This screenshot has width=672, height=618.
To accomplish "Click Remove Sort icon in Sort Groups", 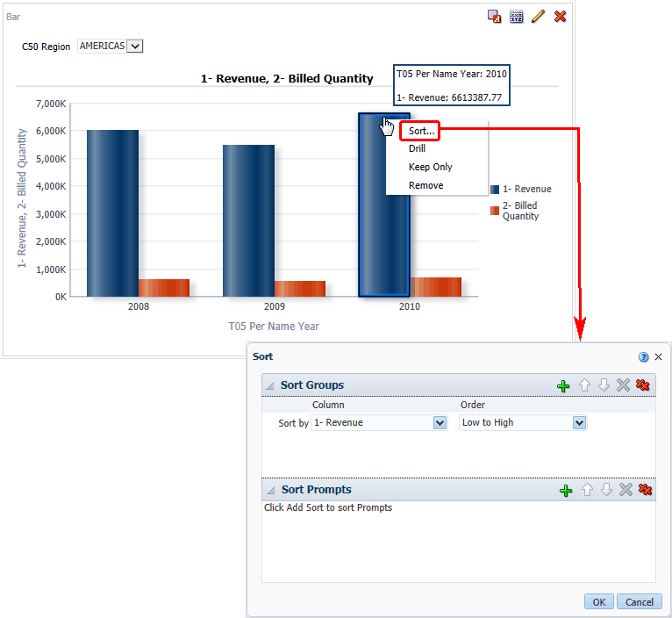I will click(623, 385).
